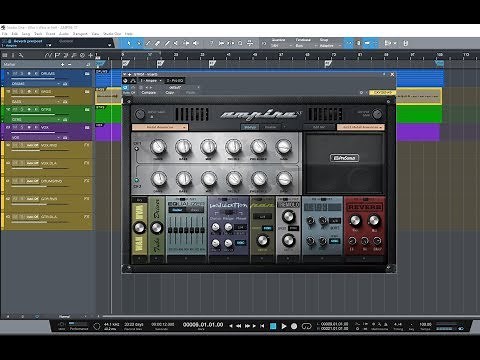
Task: Select the Arrow tool in the toolbar
Action: pyautogui.click(x=129, y=43)
